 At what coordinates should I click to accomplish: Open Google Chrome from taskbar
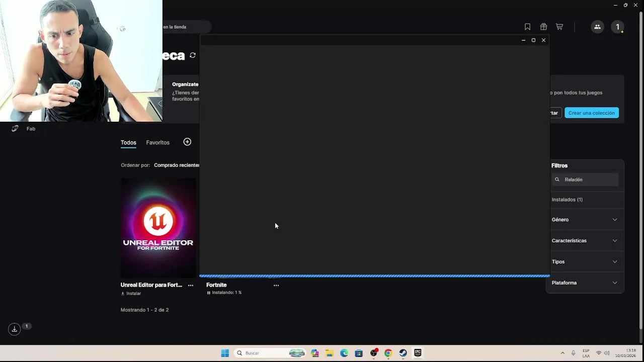(x=388, y=353)
